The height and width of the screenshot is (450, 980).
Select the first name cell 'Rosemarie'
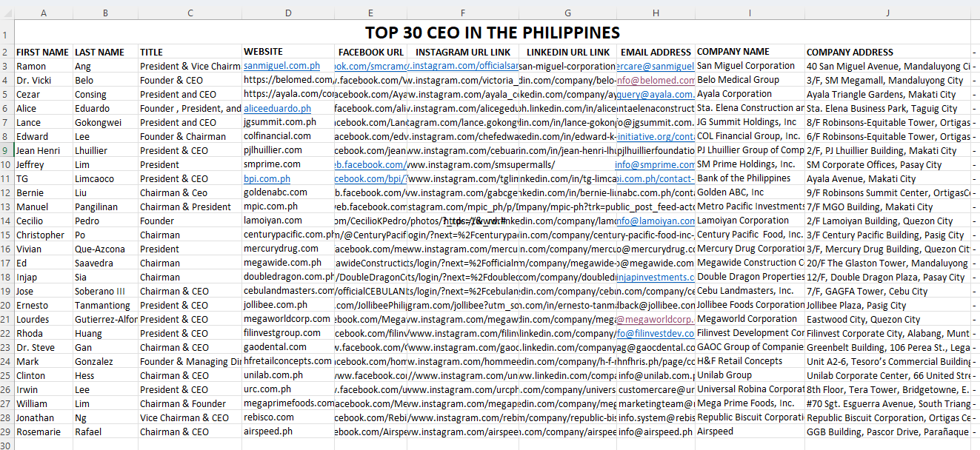click(44, 431)
